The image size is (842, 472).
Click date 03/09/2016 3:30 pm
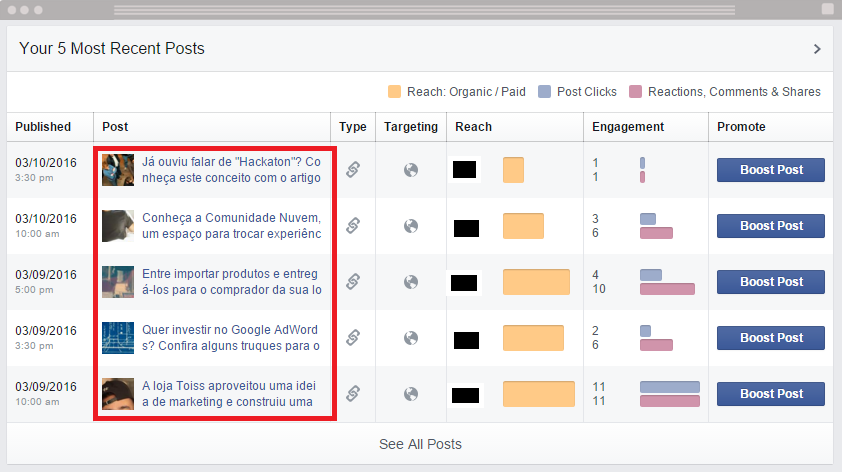click(46, 337)
